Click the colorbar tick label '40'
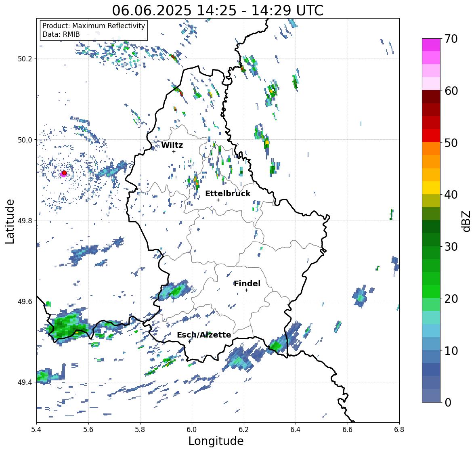The height and width of the screenshot is (451, 476). (x=451, y=195)
